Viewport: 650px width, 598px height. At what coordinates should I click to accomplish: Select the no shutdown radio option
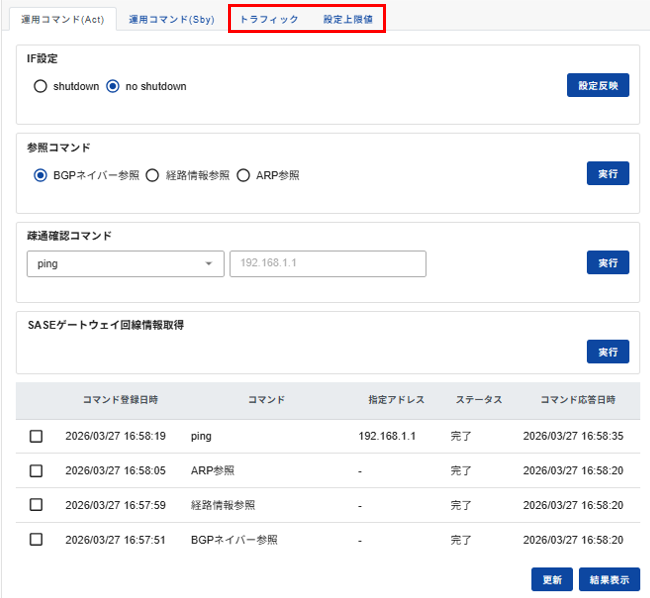click(x=113, y=86)
